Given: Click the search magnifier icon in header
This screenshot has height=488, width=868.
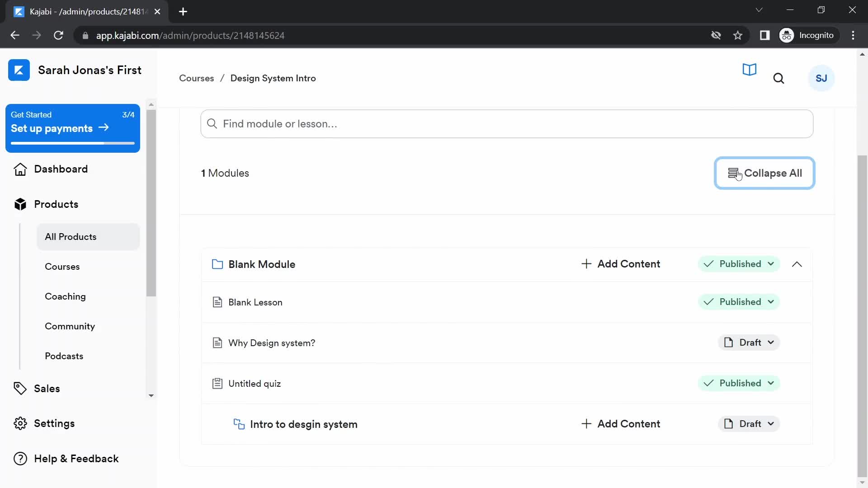Looking at the screenshot, I should point(778,79).
